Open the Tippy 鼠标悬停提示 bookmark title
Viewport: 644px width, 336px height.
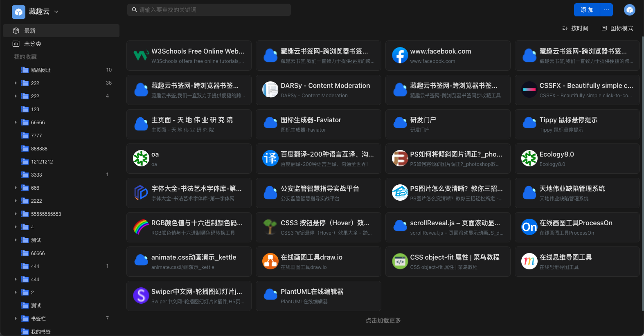pos(568,120)
